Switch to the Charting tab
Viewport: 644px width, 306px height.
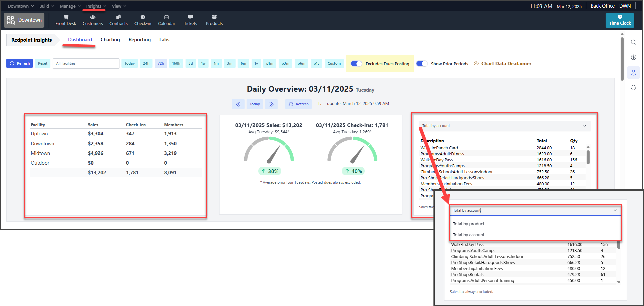(x=110, y=40)
